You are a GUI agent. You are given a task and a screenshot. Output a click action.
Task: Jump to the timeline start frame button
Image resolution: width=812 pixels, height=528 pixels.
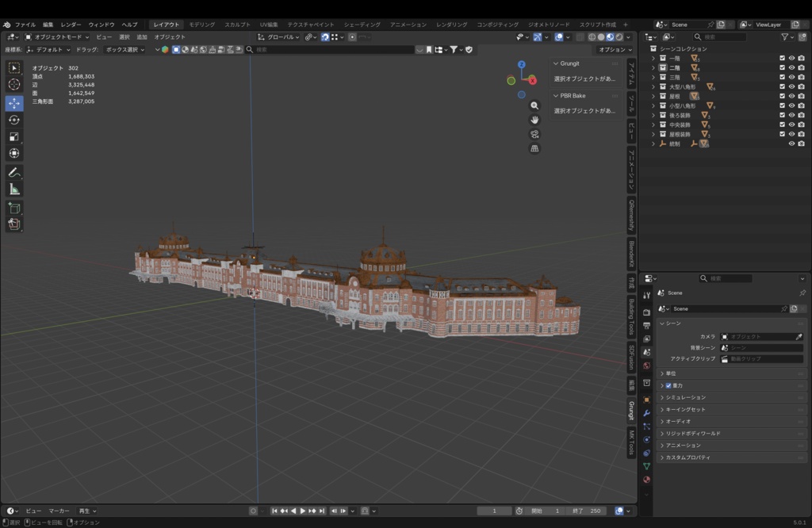[x=274, y=511]
